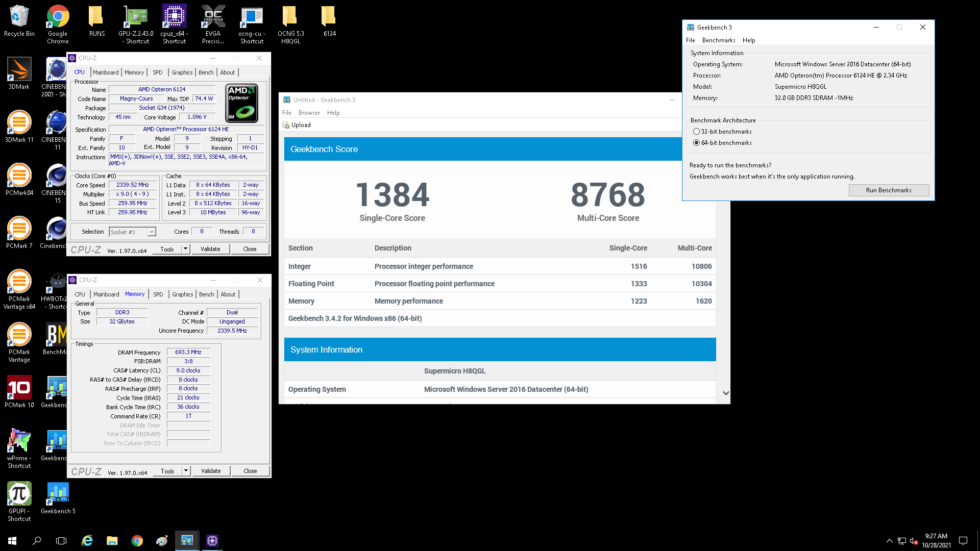Select the Memory performance row
The height and width of the screenshot is (551, 980).
click(500, 301)
